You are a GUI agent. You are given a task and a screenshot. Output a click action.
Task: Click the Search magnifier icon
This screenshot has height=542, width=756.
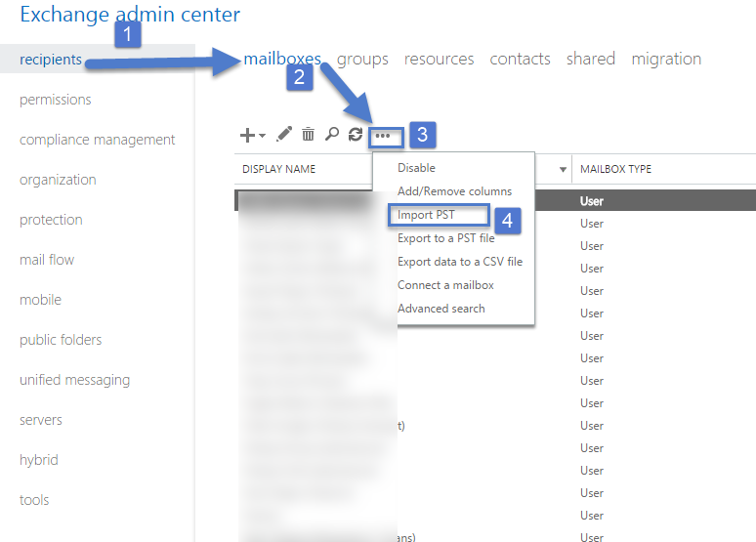click(x=332, y=134)
